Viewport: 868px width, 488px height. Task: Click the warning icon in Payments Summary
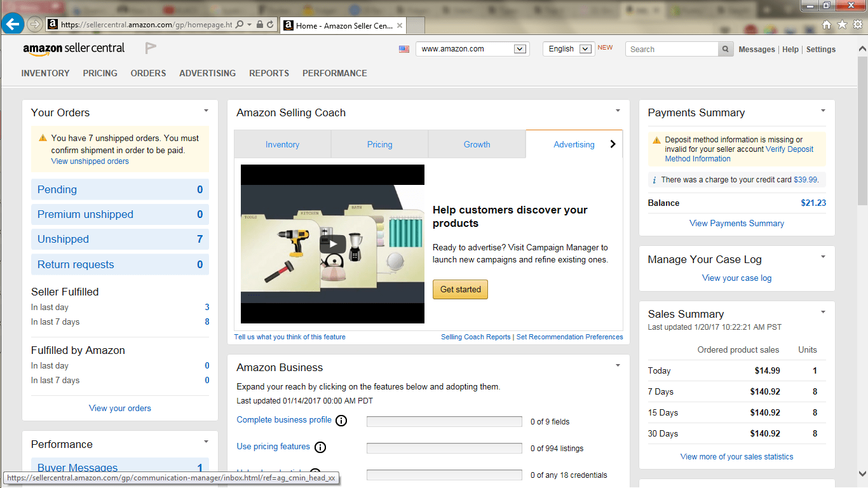[x=656, y=140]
